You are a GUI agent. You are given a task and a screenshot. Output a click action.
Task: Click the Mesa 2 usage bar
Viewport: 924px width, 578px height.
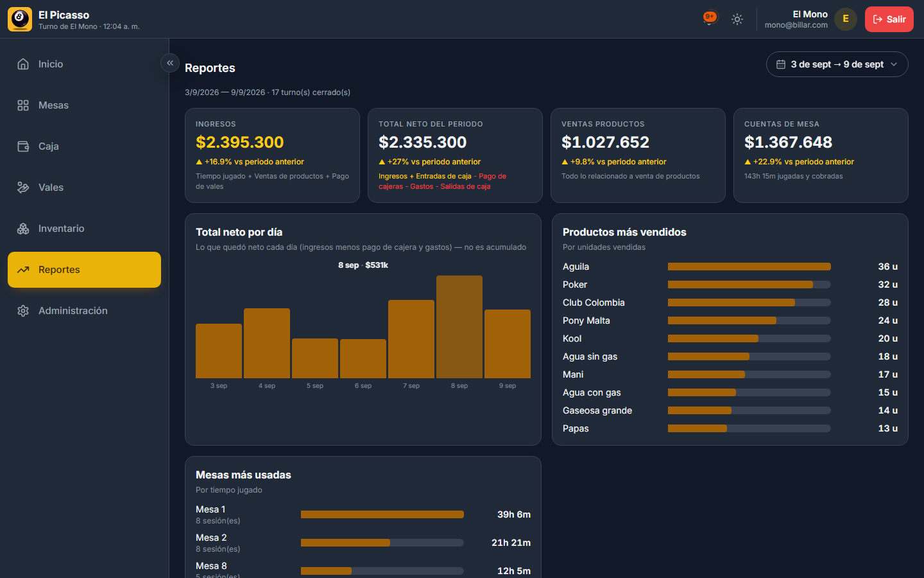[382, 543]
